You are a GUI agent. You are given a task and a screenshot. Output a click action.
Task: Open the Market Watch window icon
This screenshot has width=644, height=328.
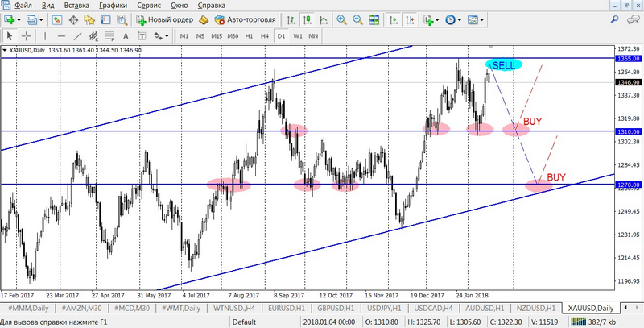pos(56,19)
